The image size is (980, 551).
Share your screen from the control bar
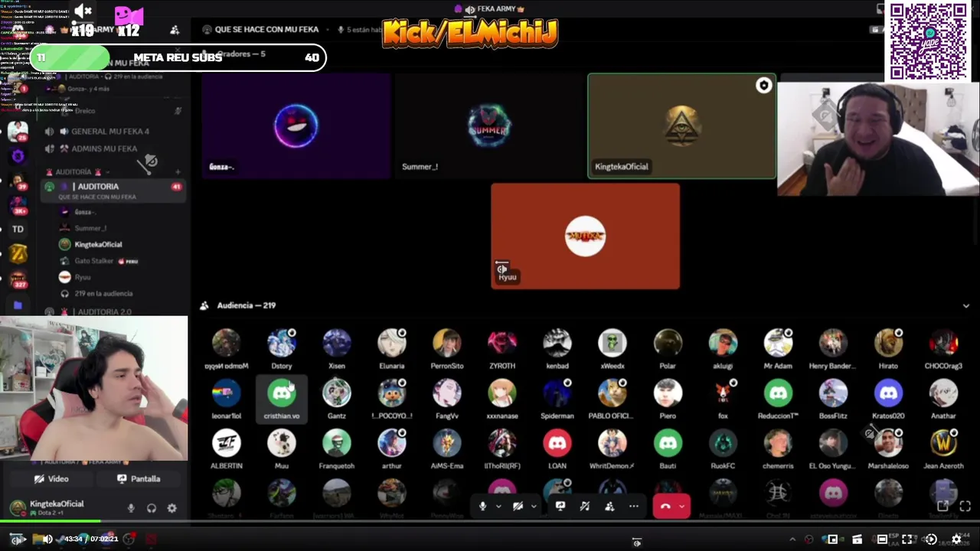coord(560,506)
